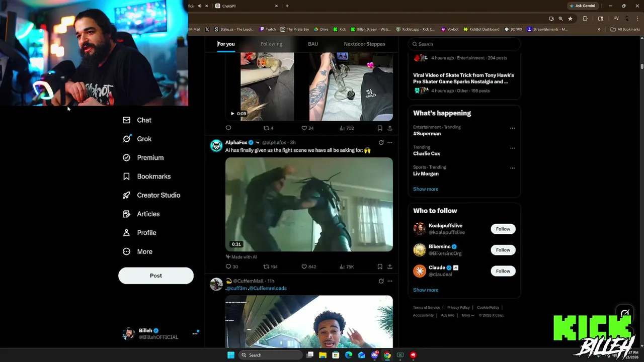
Task: Share the AlphaFox post
Action: pyautogui.click(x=389, y=266)
